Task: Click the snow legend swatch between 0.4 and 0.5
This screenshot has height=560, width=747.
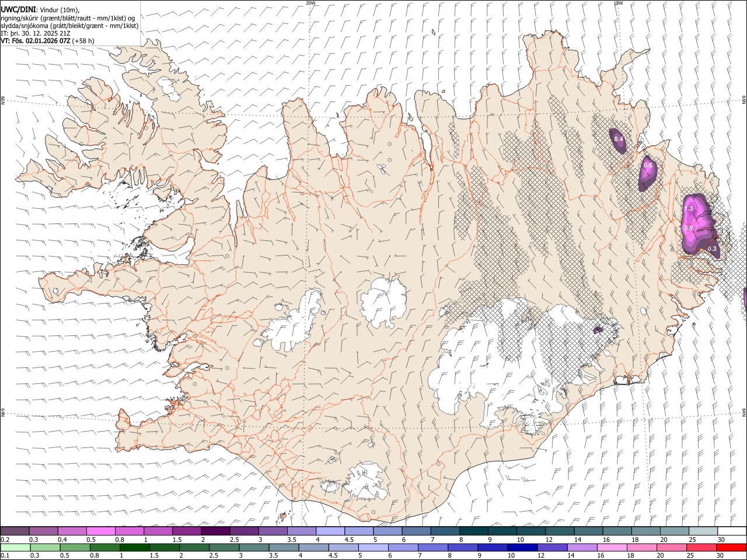Action: (72, 531)
